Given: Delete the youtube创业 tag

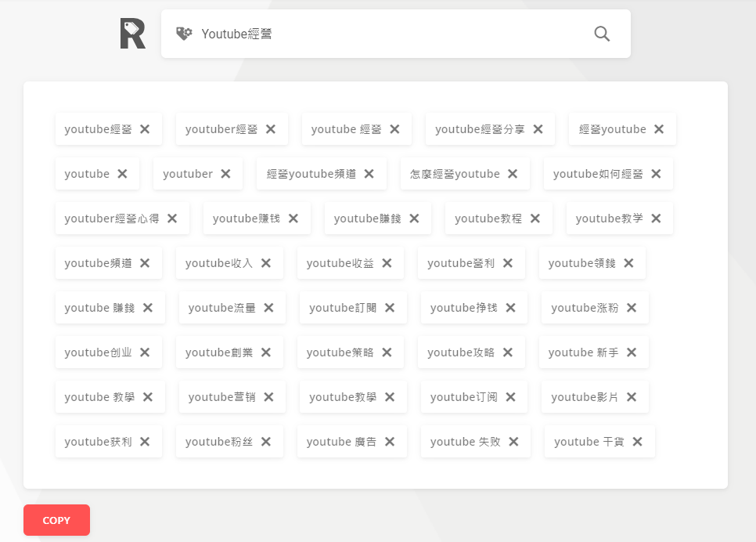Looking at the screenshot, I should pos(145,352).
